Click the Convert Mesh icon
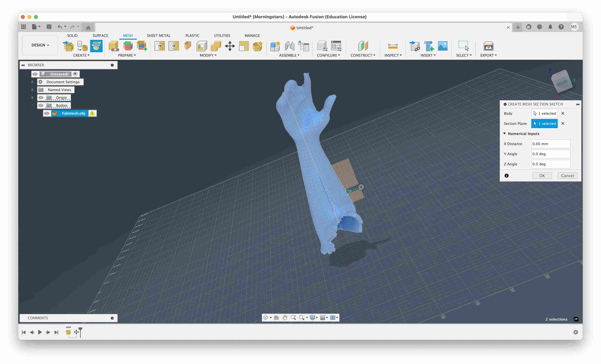601x364 pixels. pos(258,46)
